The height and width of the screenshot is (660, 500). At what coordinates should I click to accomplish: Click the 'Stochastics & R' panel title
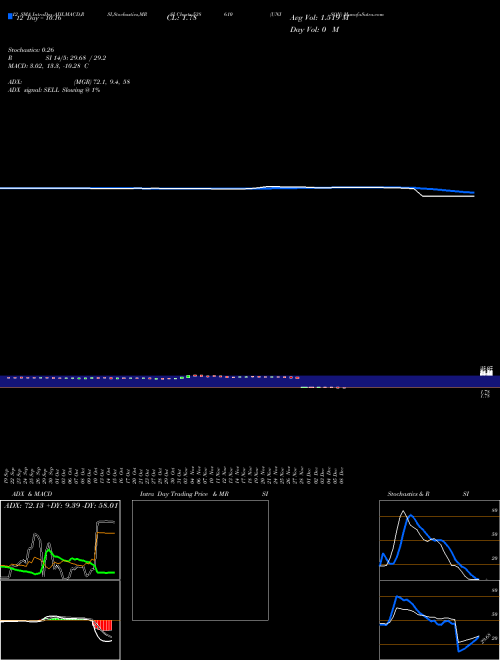(409, 494)
